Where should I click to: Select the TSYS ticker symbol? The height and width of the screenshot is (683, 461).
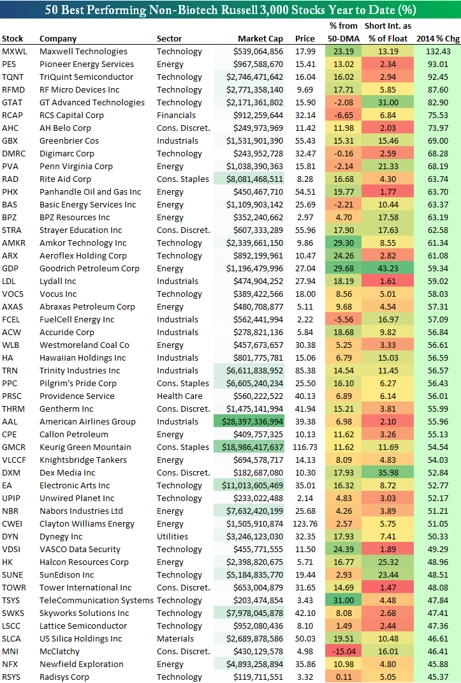[11, 600]
